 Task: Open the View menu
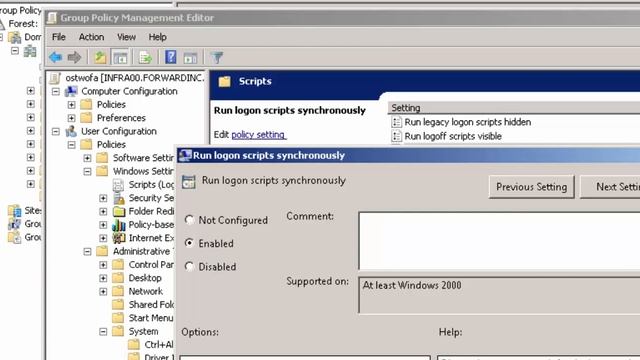tap(126, 37)
